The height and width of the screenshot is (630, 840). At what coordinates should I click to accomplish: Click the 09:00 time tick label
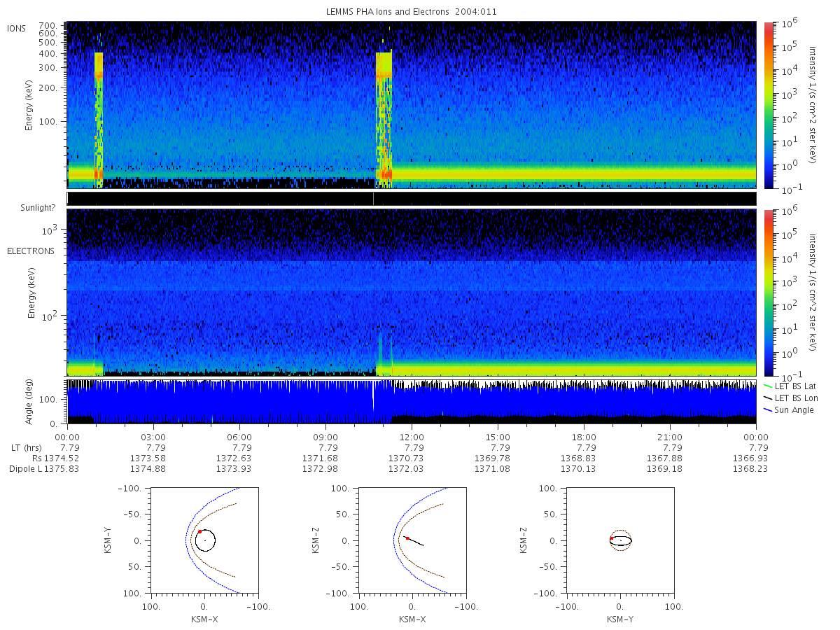[325, 436]
